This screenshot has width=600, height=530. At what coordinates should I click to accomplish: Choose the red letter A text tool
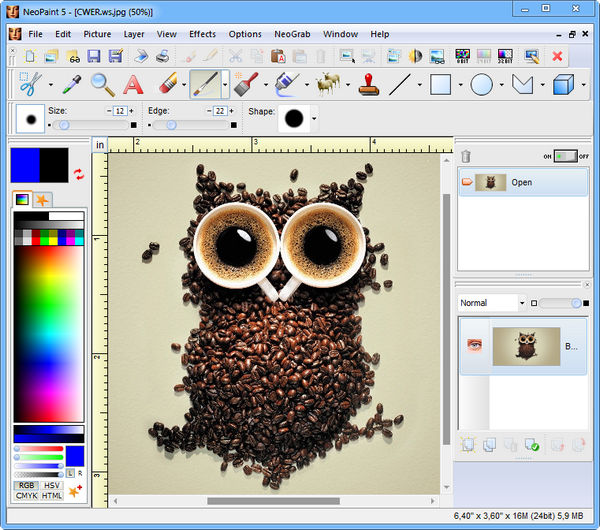pos(133,85)
